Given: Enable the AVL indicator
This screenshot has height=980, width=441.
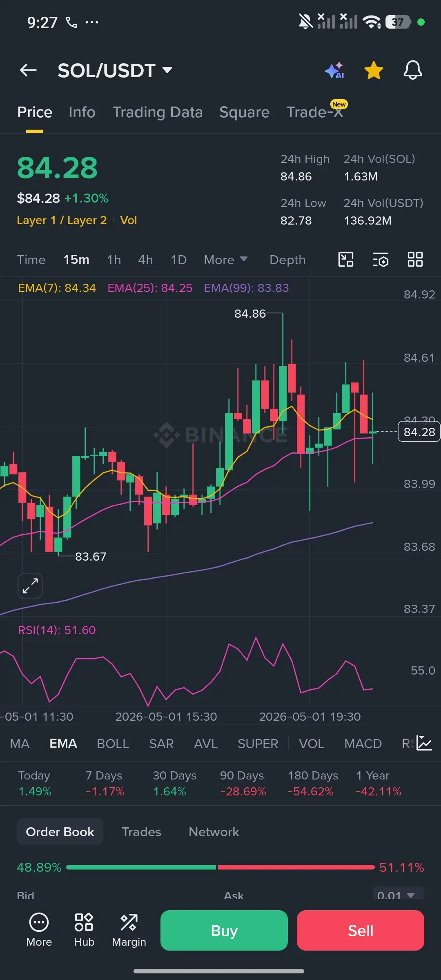Looking at the screenshot, I should (206, 744).
